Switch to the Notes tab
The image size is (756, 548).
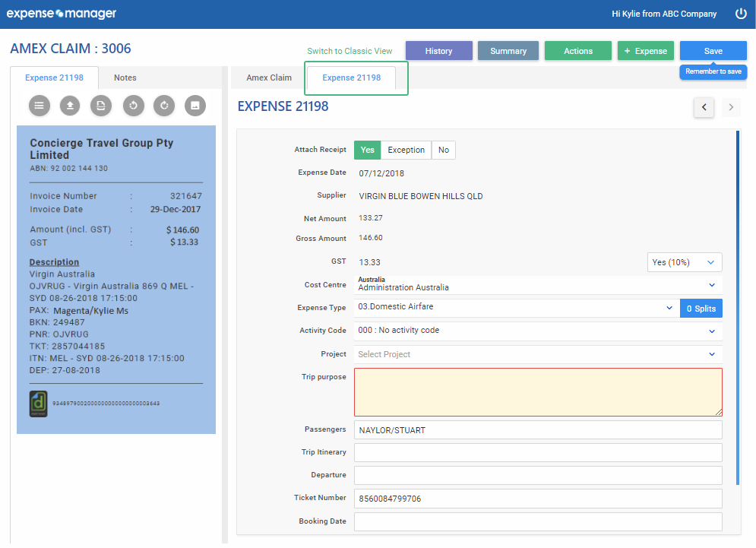pyautogui.click(x=125, y=78)
